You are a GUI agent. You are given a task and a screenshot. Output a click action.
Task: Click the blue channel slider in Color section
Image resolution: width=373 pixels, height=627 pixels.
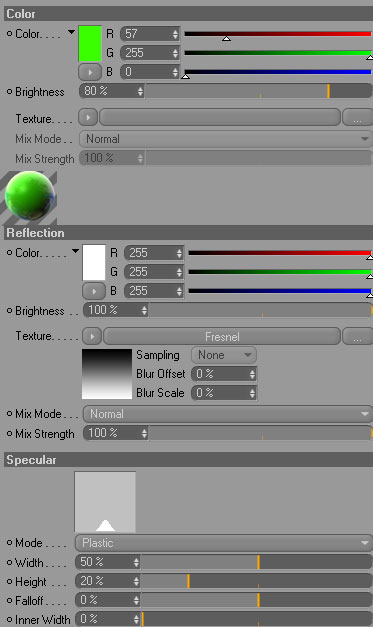[x=278, y=72]
